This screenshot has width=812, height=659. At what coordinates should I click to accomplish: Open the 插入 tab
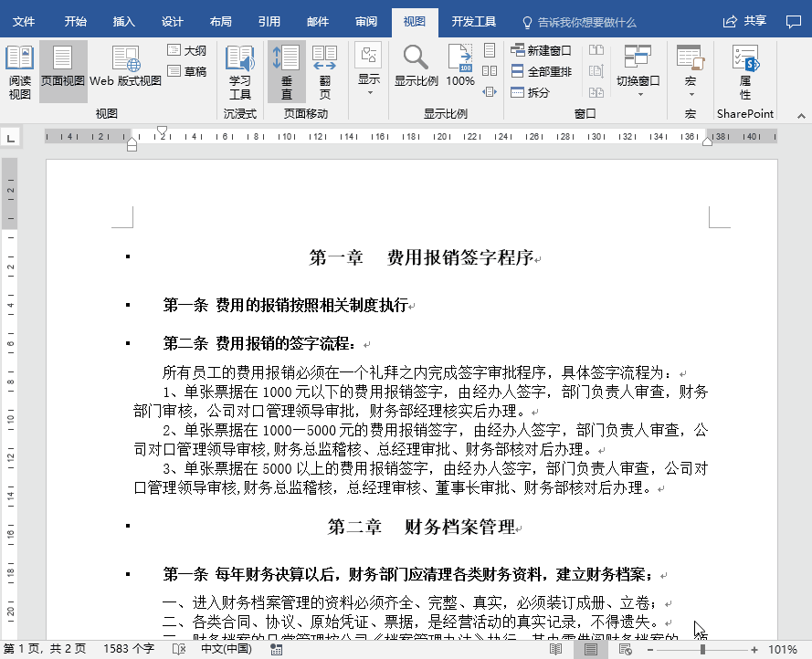[124, 22]
